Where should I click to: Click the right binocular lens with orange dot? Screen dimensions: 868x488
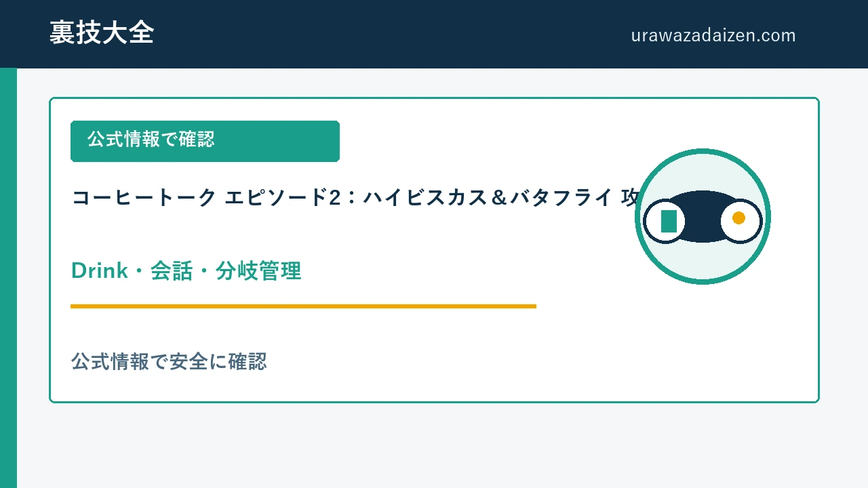coord(741,221)
